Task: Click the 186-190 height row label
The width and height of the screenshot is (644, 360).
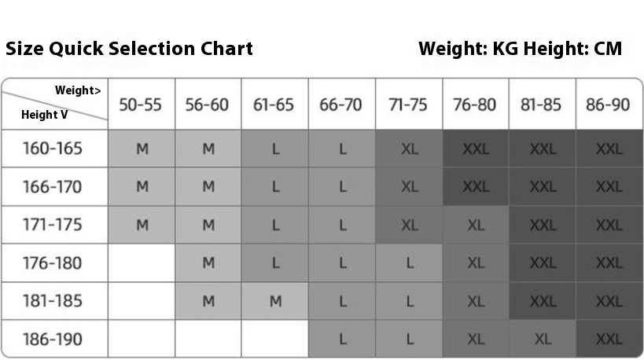Action: coord(54,340)
